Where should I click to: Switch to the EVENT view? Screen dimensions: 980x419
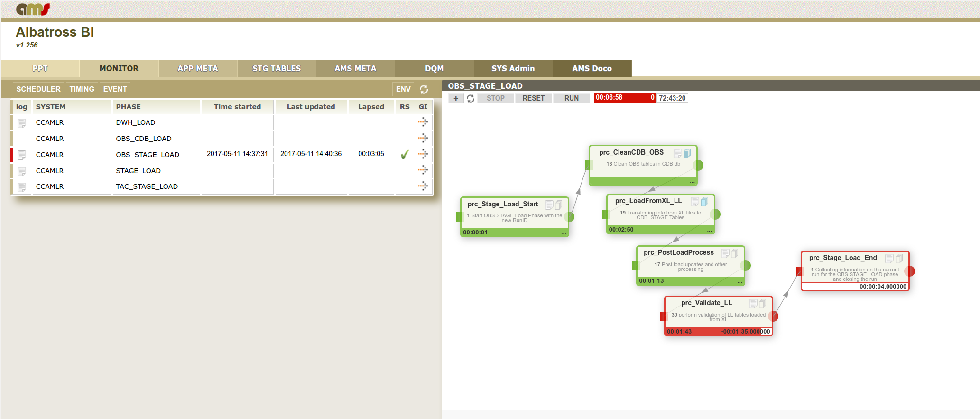click(x=115, y=89)
